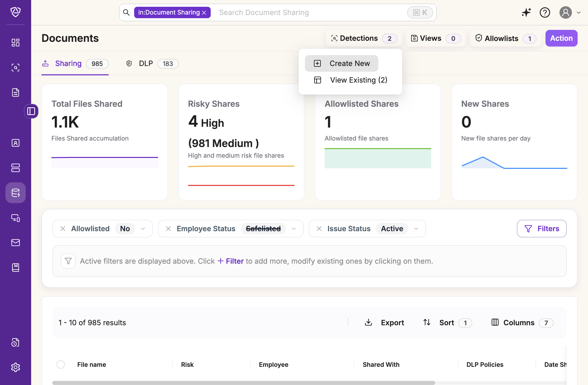Click the detections scan sidebar icon
The image size is (588, 385).
tap(16, 68)
